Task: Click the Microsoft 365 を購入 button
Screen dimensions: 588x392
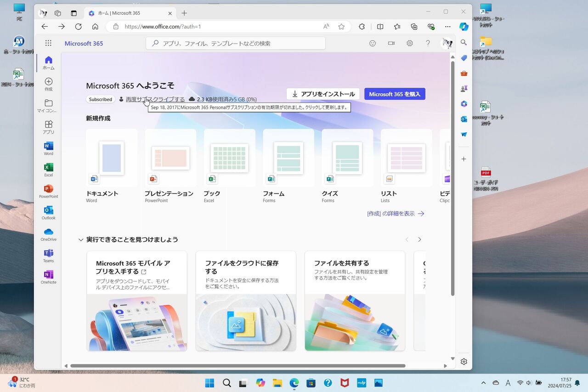Action: (x=395, y=94)
